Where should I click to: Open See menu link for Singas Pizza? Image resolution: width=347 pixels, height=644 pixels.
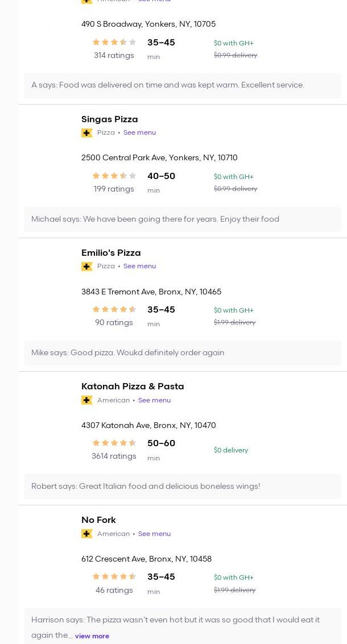(139, 133)
